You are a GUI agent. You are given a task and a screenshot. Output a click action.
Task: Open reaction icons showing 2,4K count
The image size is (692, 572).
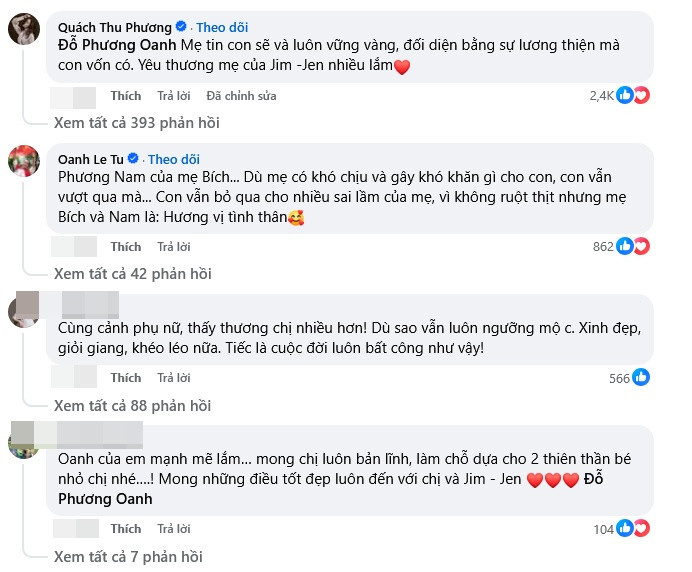click(x=633, y=96)
